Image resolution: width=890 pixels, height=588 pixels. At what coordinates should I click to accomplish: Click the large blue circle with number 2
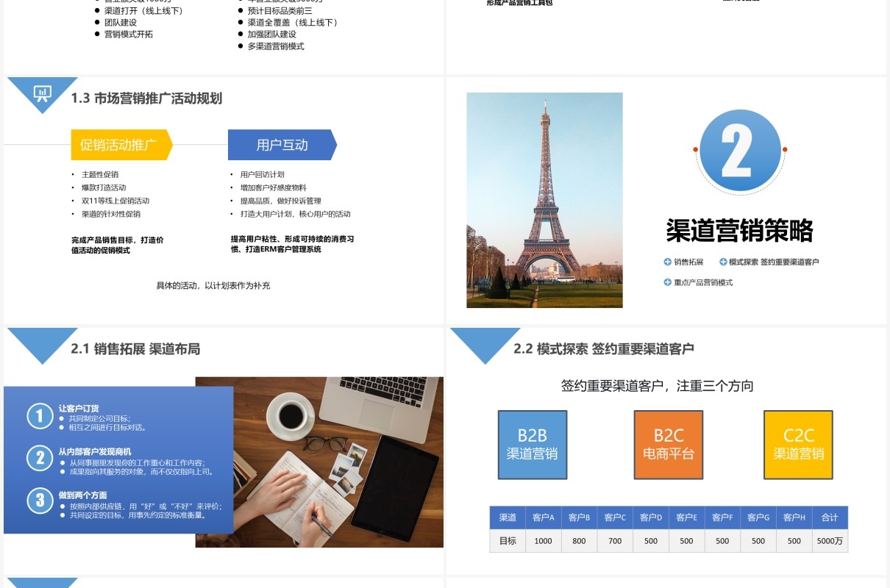click(x=740, y=150)
